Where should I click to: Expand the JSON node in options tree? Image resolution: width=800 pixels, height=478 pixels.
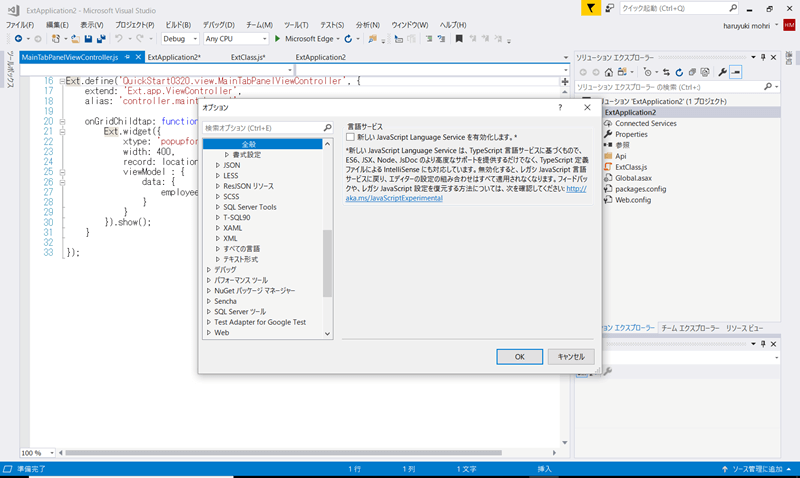tap(217, 165)
